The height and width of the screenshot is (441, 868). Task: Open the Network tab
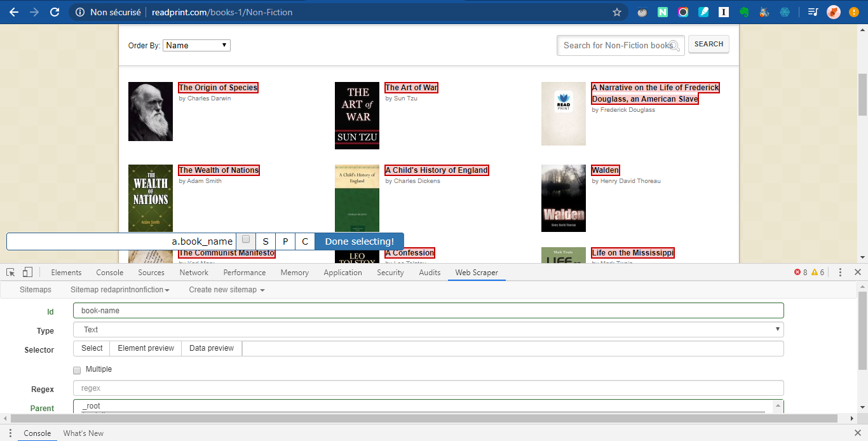click(x=194, y=273)
